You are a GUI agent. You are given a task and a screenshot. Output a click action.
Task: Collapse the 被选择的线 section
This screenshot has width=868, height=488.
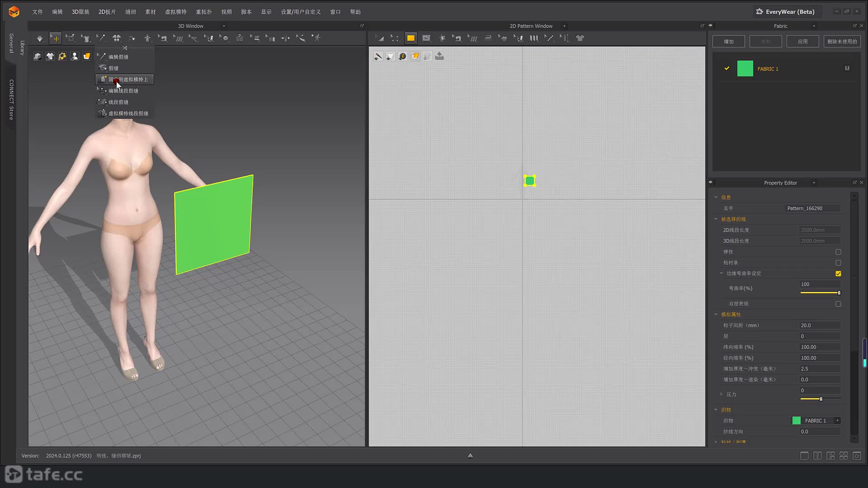(x=716, y=219)
